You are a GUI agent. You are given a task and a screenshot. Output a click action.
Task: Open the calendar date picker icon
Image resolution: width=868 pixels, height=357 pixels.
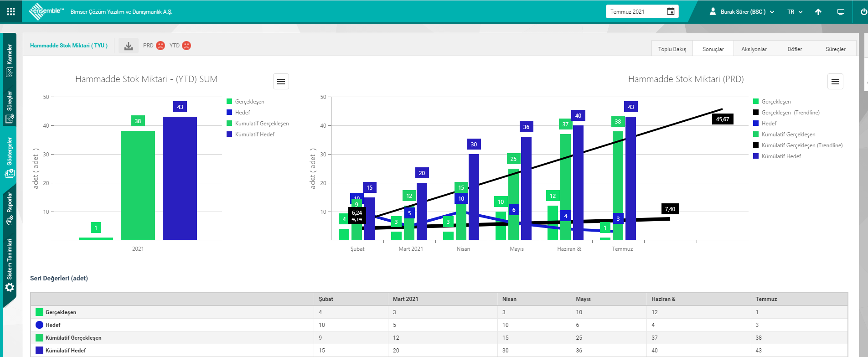point(671,11)
